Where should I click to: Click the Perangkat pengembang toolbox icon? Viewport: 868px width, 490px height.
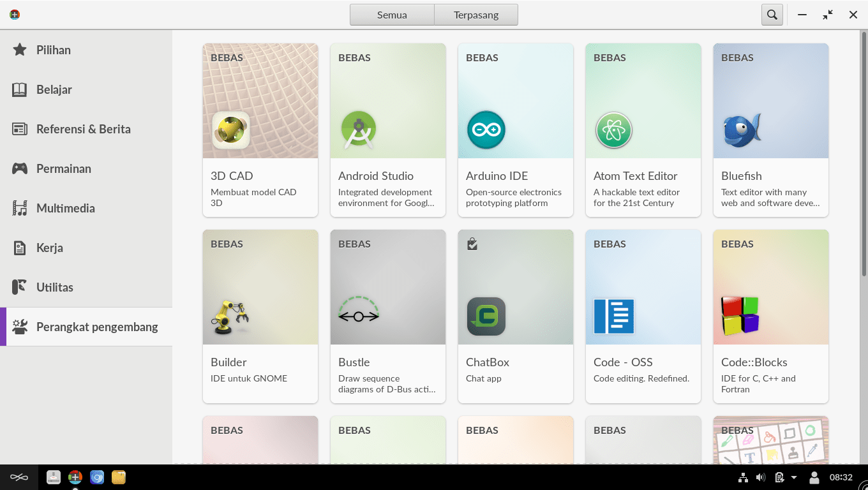pos(20,327)
